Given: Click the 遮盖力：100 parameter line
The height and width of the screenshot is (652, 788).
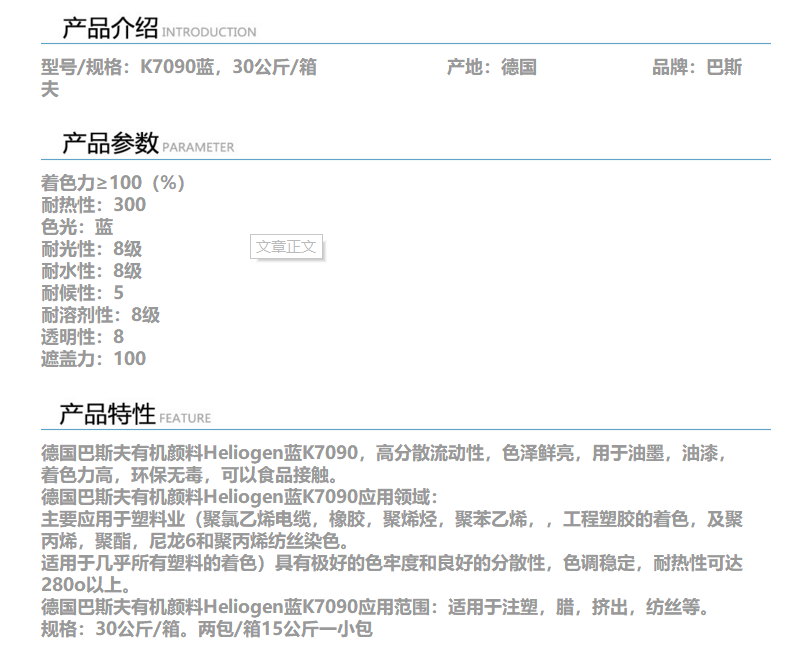Looking at the screenshot, I should tap(93, 359).
